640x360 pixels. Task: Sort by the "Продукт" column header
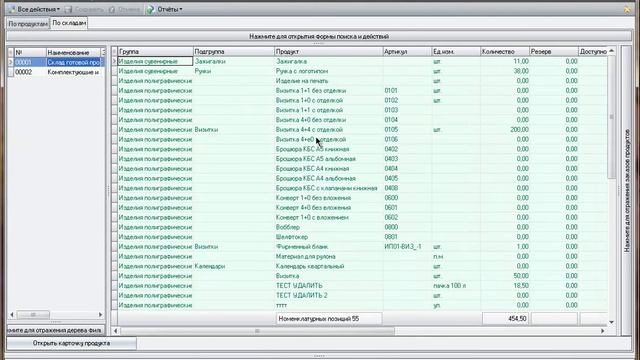(x=329, y=51)
